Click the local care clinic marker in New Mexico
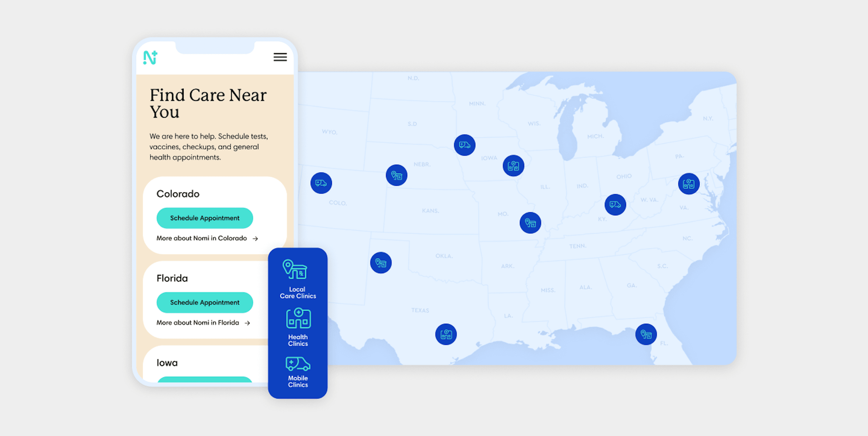The image size is (868, 436). click(381, 263)
